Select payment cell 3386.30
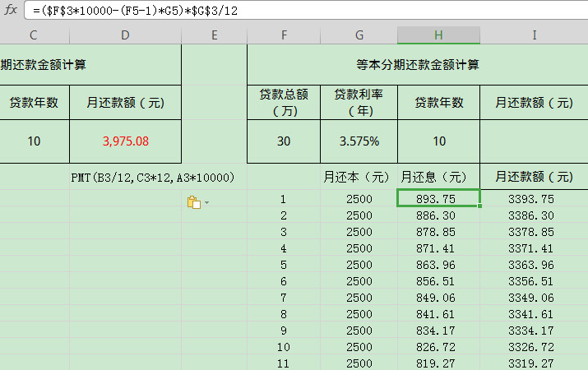This screenshot has height=370, width=588. (x=534, y=215)
